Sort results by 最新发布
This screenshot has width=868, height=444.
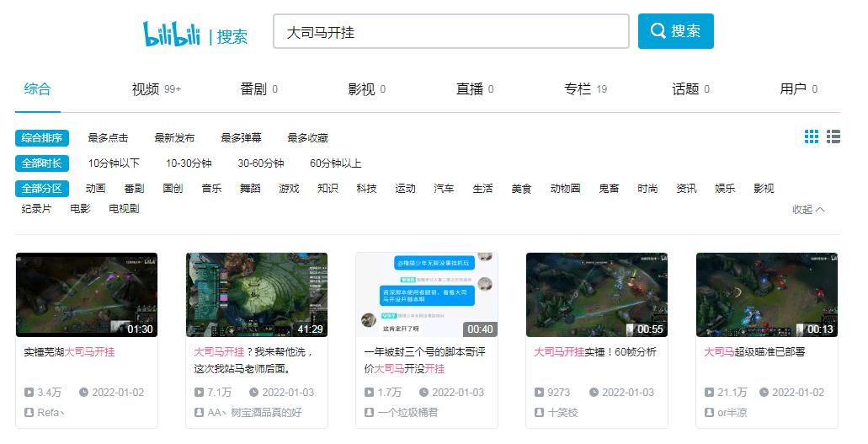174,138
